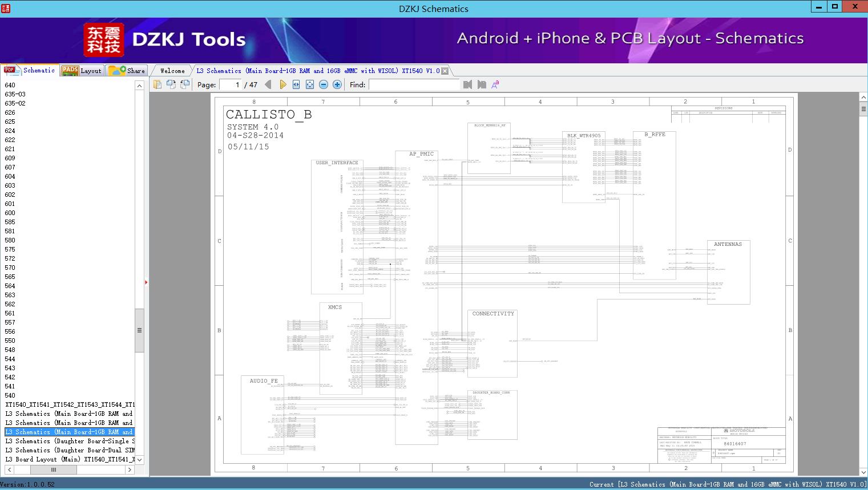
Task: Zoom out with the minus icon
Action: click(324, 84)
